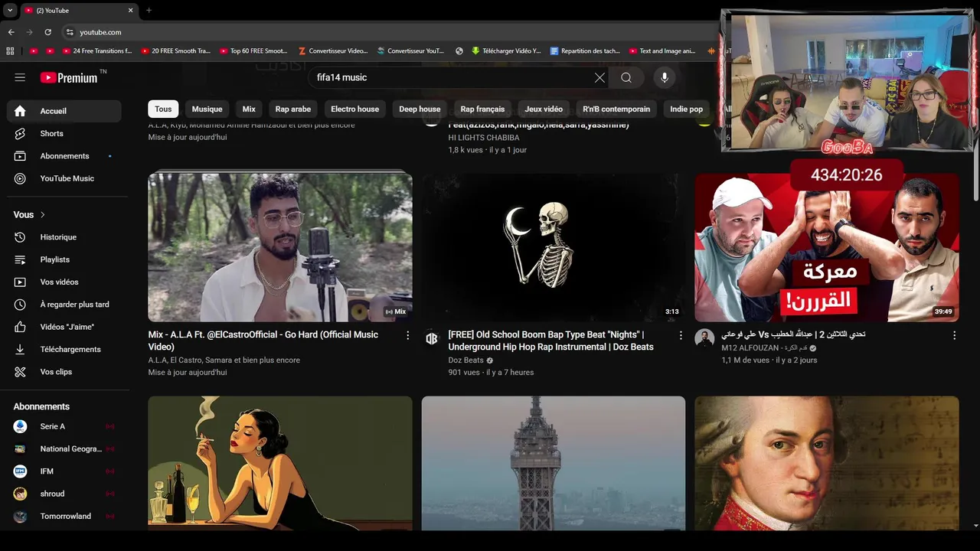Open the 24 Free Transitions bookmark

(96, 51)
